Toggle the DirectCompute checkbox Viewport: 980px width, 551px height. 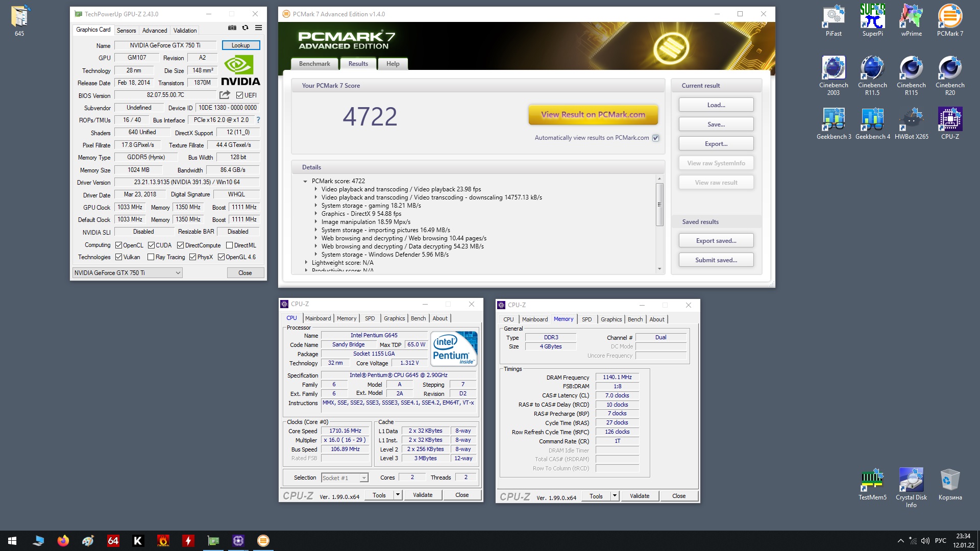pos(180,245)
